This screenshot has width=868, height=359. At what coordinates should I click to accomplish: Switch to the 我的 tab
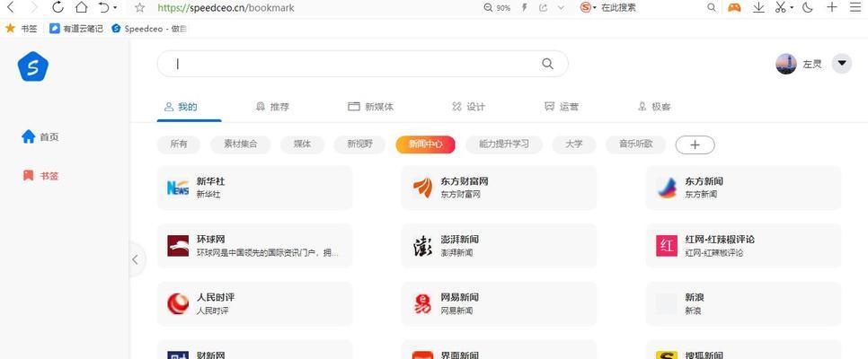(181, 107)
